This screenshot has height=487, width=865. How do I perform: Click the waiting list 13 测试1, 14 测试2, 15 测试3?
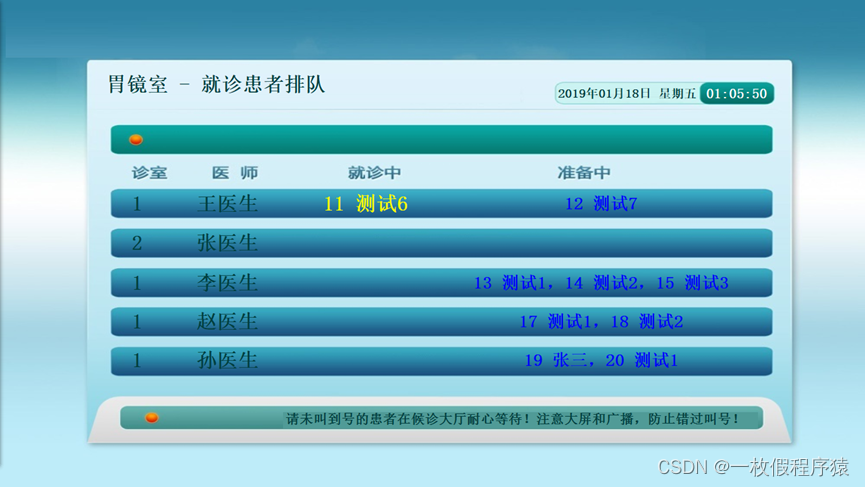click(601, 283)
